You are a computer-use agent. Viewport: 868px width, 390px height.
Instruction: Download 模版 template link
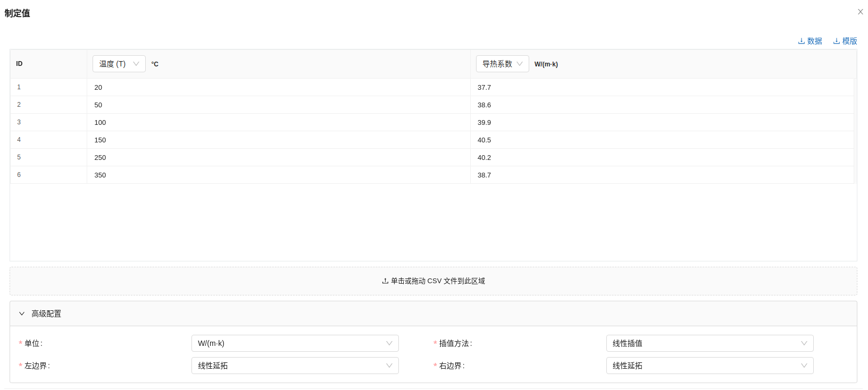tap(845, 41)
